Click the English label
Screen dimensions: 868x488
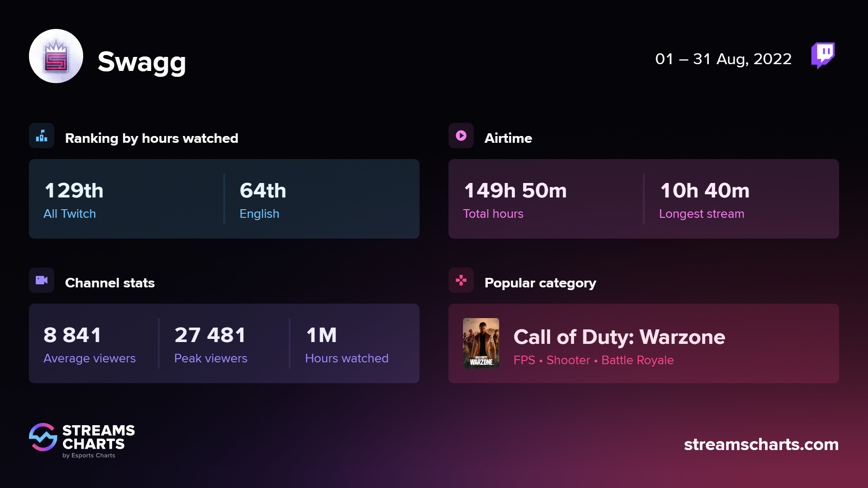(x=259, y=214)
